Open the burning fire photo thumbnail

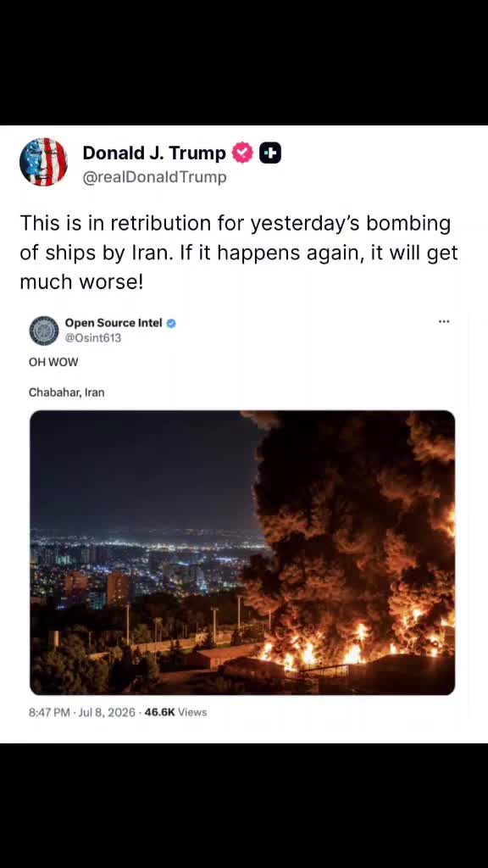click(242, 553)
